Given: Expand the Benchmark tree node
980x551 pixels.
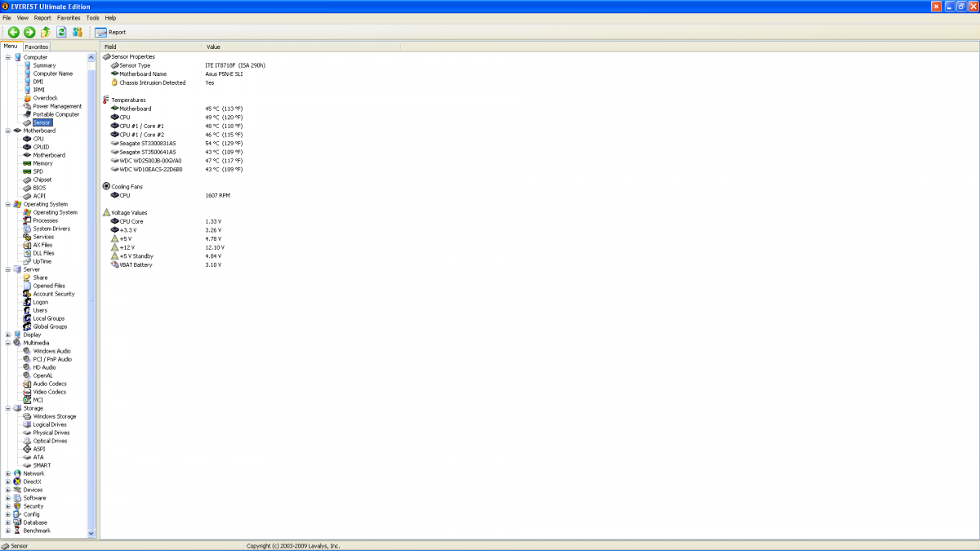Looking at the screenshot, I should (x=8, y=531).
